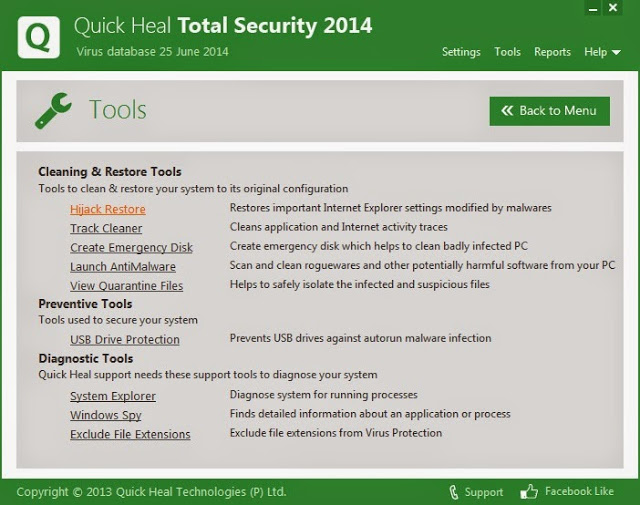This screenshot has height=505, width=640.
Task: Click 'Cleans application and Internet activity traces' text
Action: (339, 227)
